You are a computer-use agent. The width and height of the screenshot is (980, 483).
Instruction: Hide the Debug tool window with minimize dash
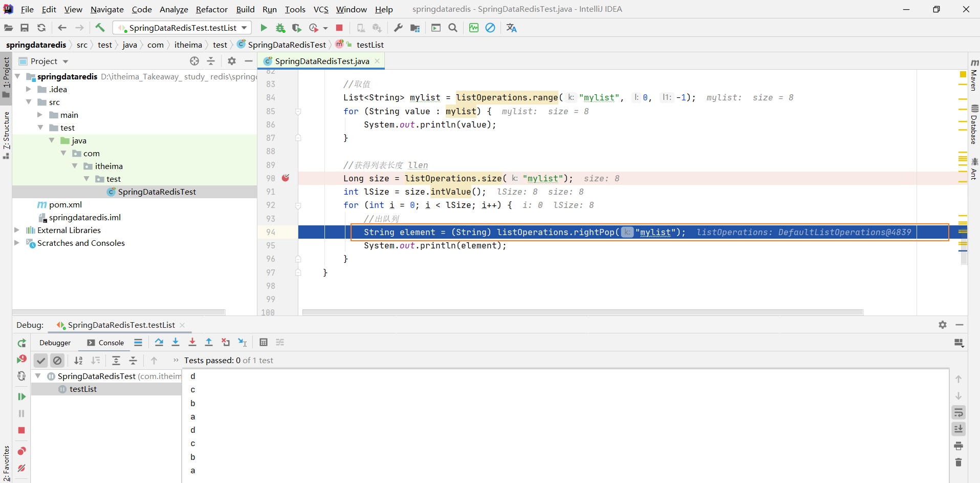click(x=960, y=325)
